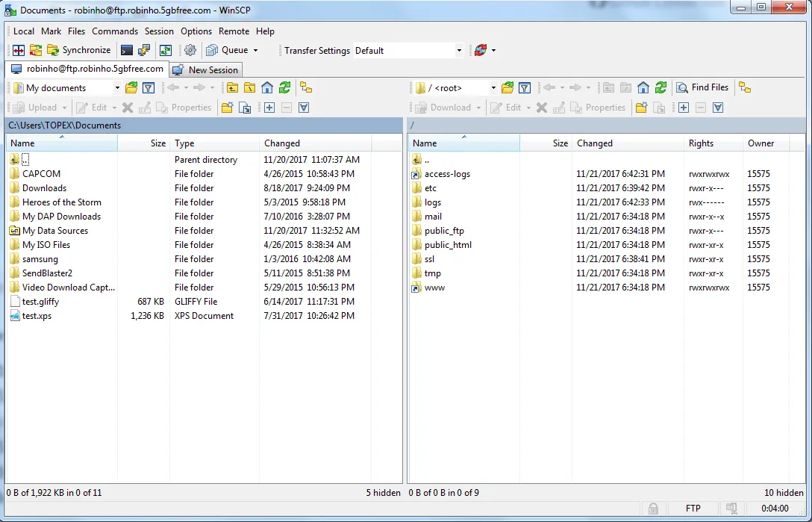Click local Select Files plus icon
The height and width of the screenshot is (522, 812).
[x=269, y=108]
